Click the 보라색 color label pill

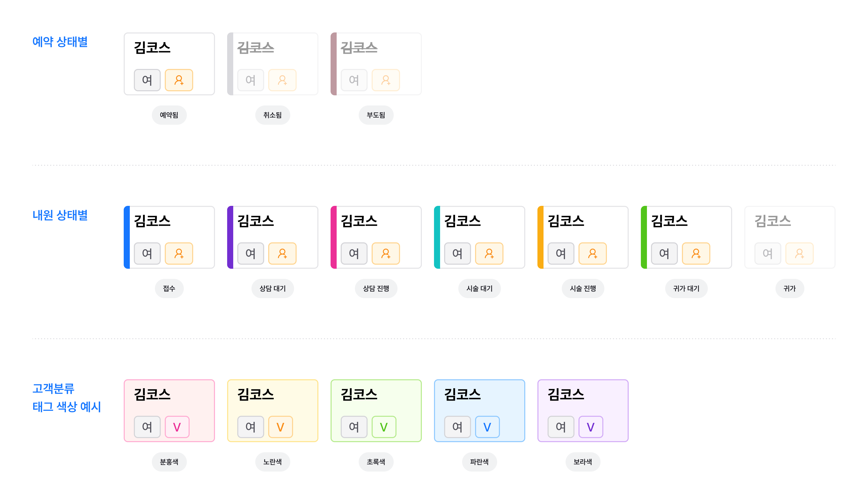(583, 462)
